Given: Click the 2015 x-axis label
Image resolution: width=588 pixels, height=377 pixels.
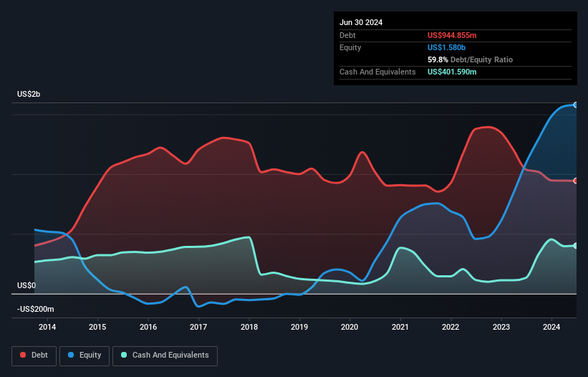Looking at the screenshot, I should pos(97,327).
